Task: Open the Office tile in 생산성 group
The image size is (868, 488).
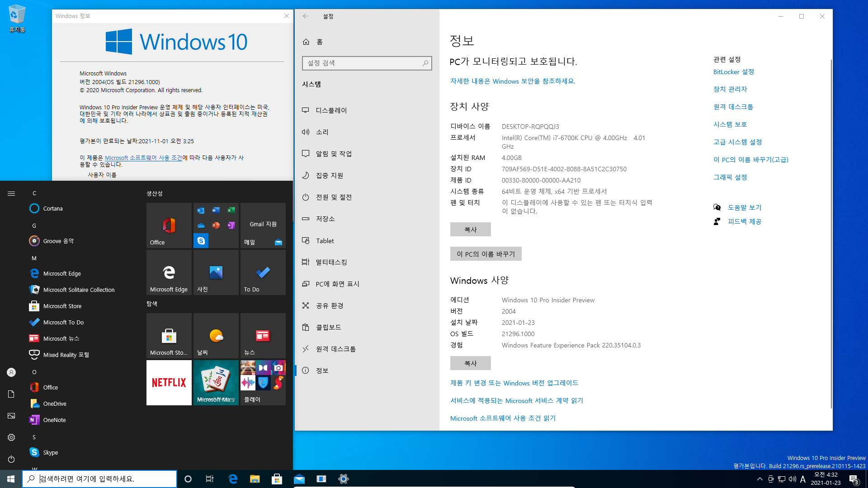Action: pyautogui.click(x=169, y=225)
